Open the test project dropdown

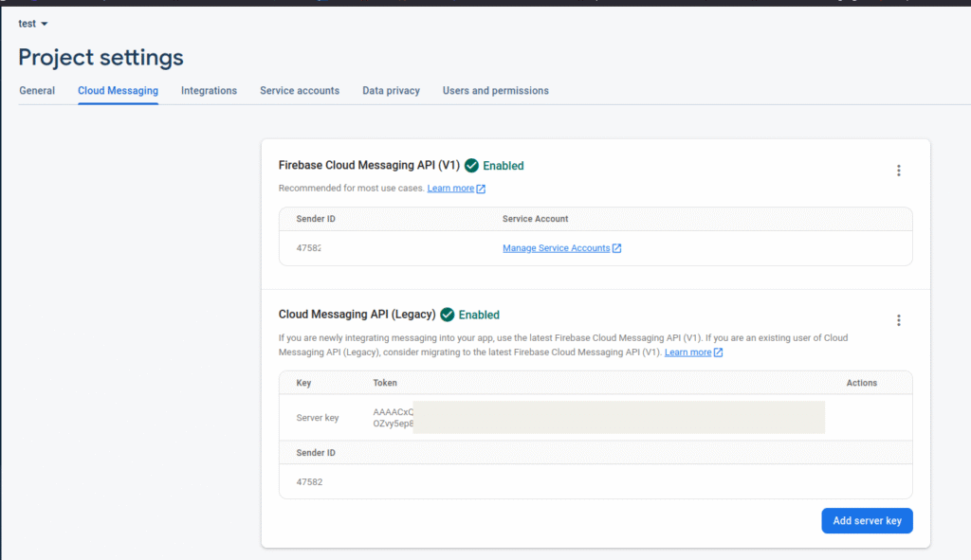[x=33, y=24]
